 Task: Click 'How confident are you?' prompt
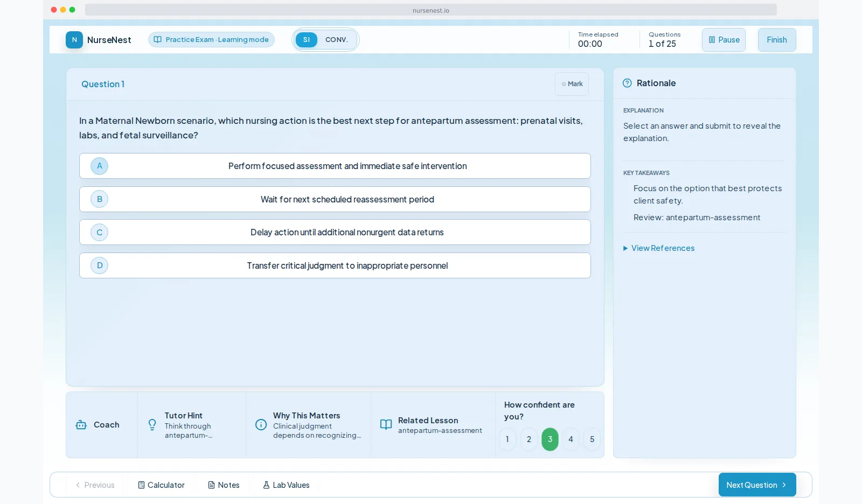coord(539,411)
